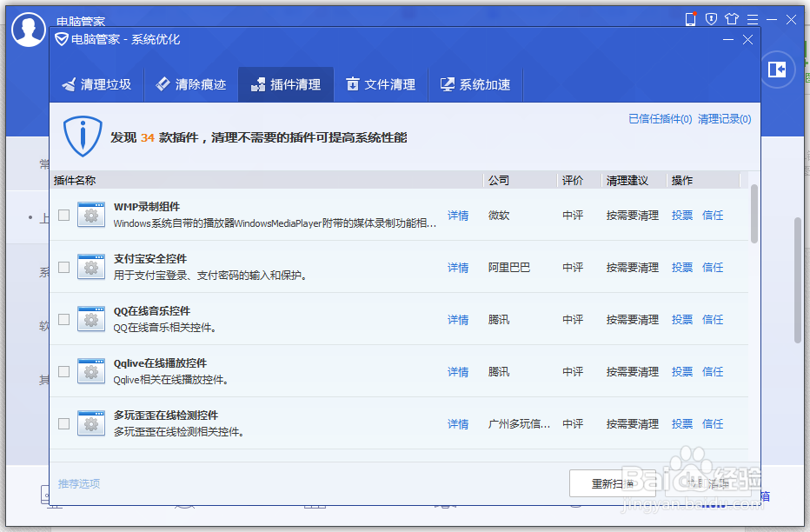
Task: View 详情 of Qqlive在线播放控件
Action: [x=458, y=372]
